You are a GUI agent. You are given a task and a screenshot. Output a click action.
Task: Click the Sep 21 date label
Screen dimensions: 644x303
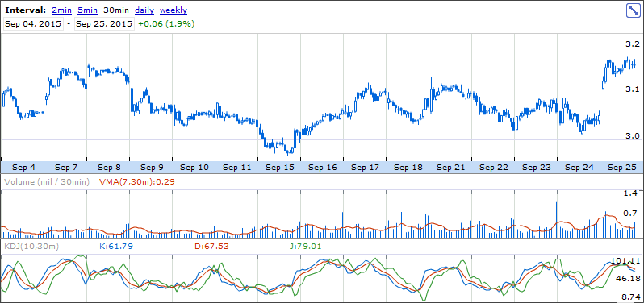click(451, 168)
